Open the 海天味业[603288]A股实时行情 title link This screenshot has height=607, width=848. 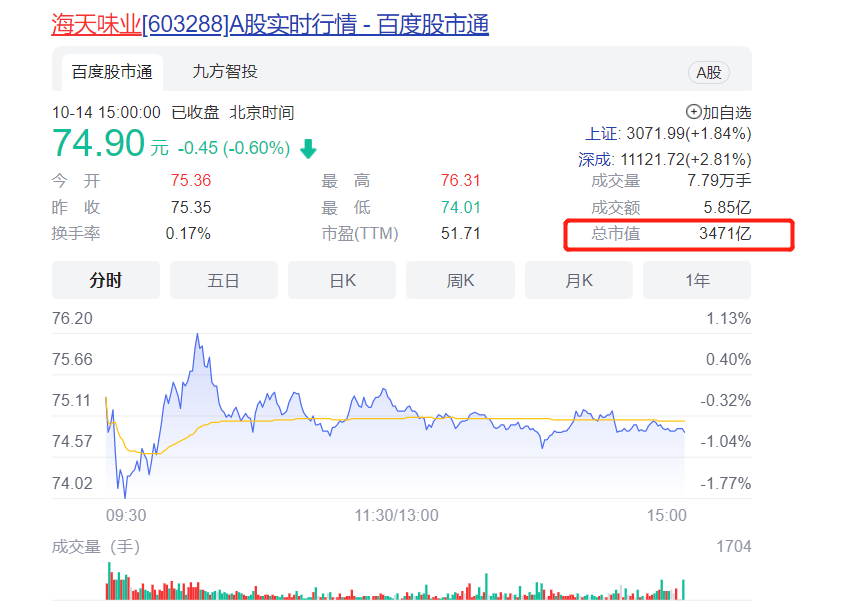pyautogui.click(x=270, y=25)
